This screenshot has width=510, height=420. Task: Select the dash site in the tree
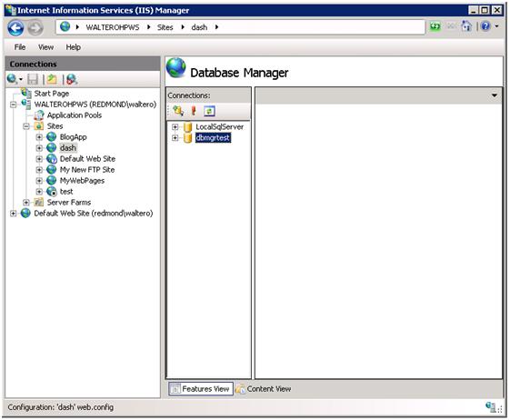point(68,148)
